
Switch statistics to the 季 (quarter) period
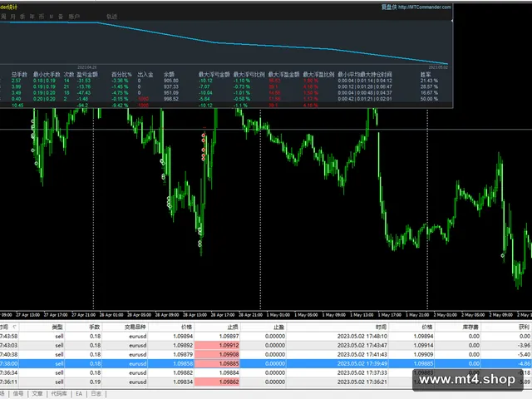[x=22, y=17]
